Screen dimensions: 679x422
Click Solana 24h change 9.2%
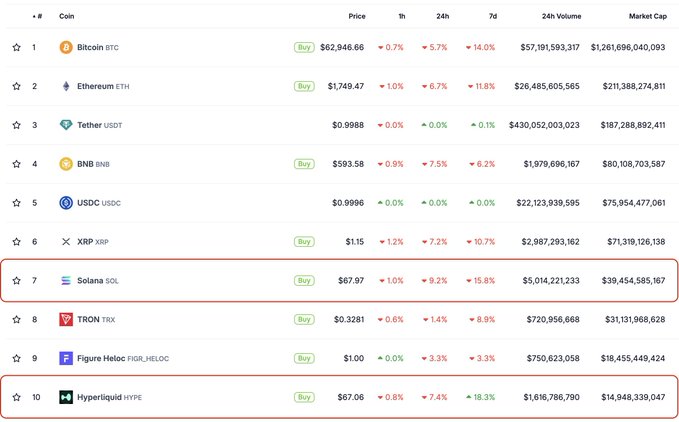(434, 280)
